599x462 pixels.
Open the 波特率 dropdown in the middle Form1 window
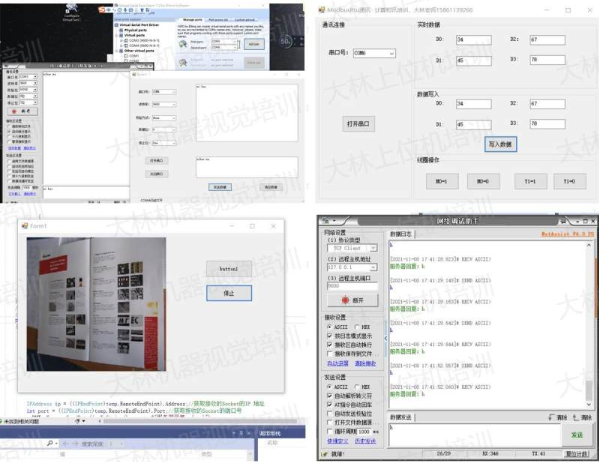(174, 104)
